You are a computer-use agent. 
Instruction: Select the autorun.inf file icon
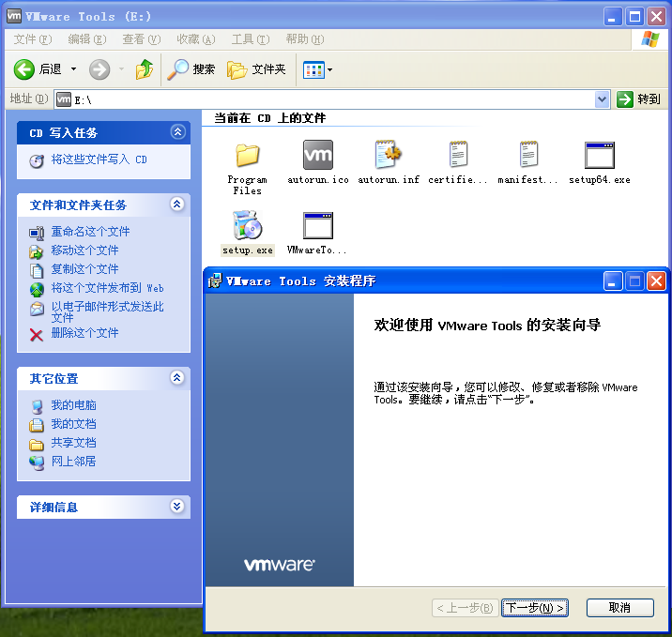388,154
